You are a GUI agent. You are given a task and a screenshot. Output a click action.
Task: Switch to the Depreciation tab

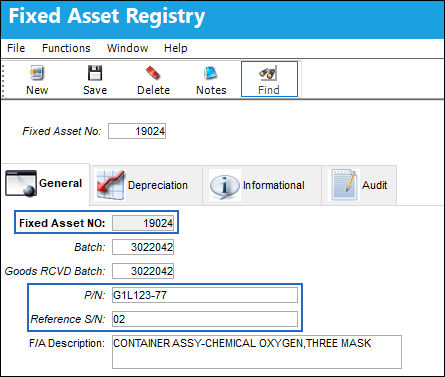146,185
